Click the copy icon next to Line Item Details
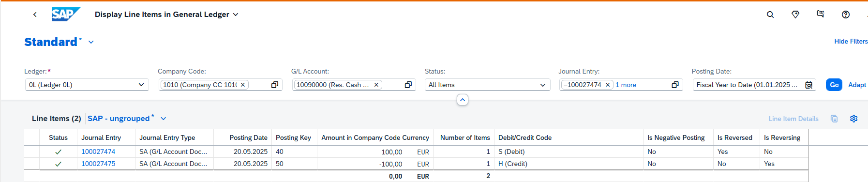The width and height of the screenshot is (868, 182). [x=834, y=119]
